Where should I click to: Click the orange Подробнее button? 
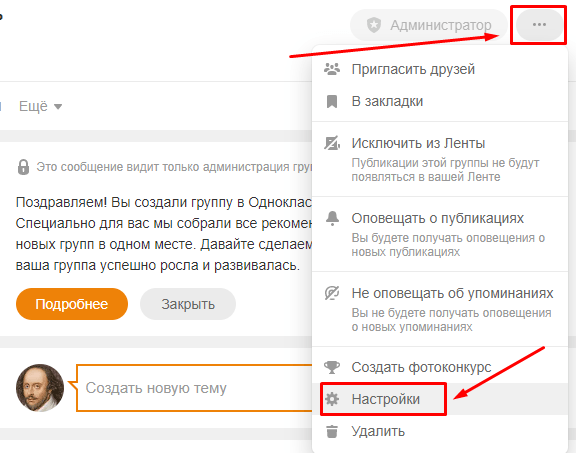coord(72,304)
